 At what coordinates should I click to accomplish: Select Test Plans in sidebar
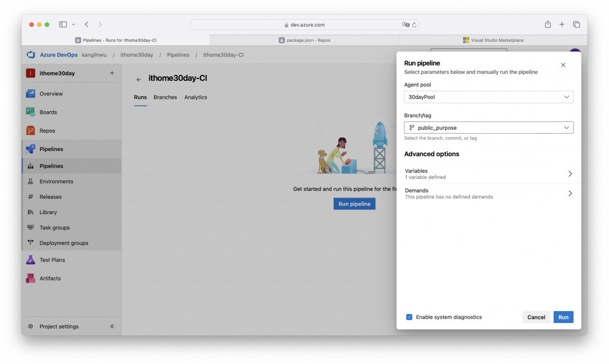pos(52,260)
